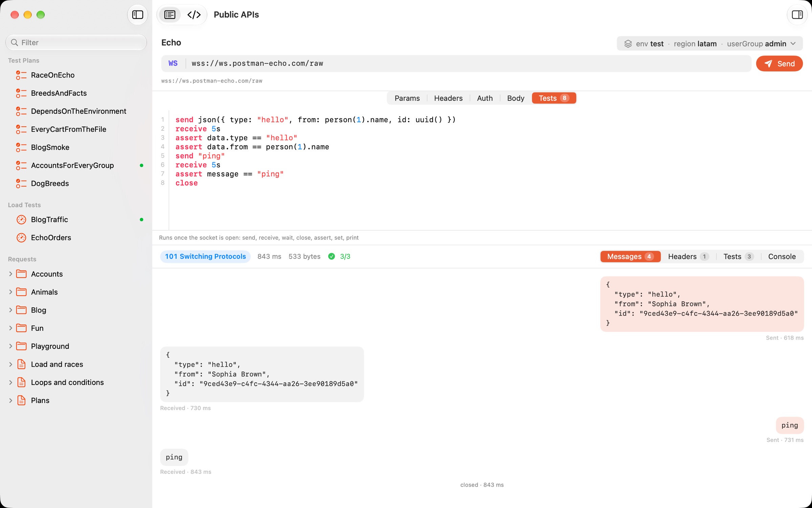Click the received ping message bubble
The width and height of the screenshot is (812, 508).
[174, 457]
